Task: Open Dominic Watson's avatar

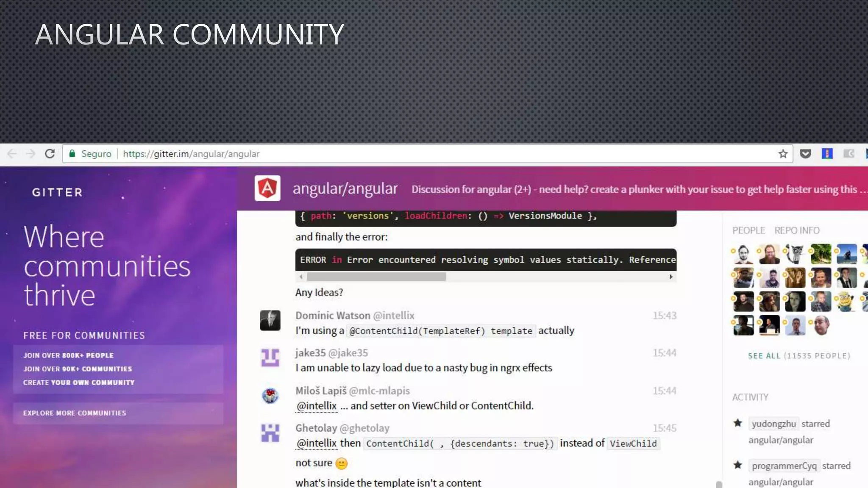Action: pyautogui.click(x=270, y=320)
